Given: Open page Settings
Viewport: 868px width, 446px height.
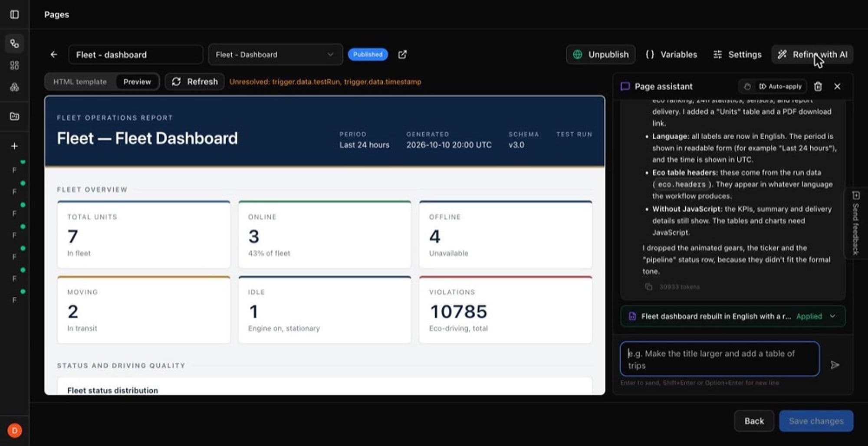Looking at the screenshot, I should pos(737,54).
